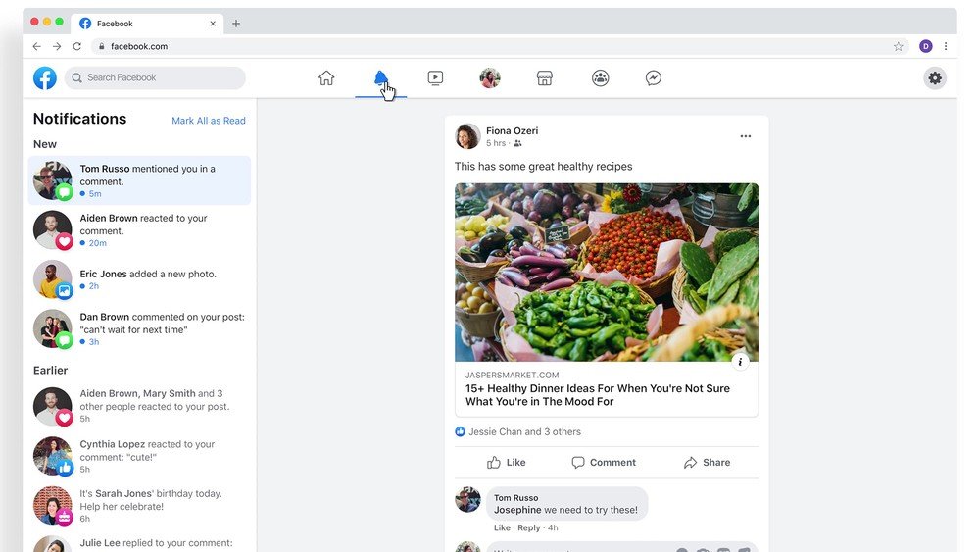Click Cynthia Lopez notification avatar
Viewport: 980px width, 552px height.
[53, 456]
